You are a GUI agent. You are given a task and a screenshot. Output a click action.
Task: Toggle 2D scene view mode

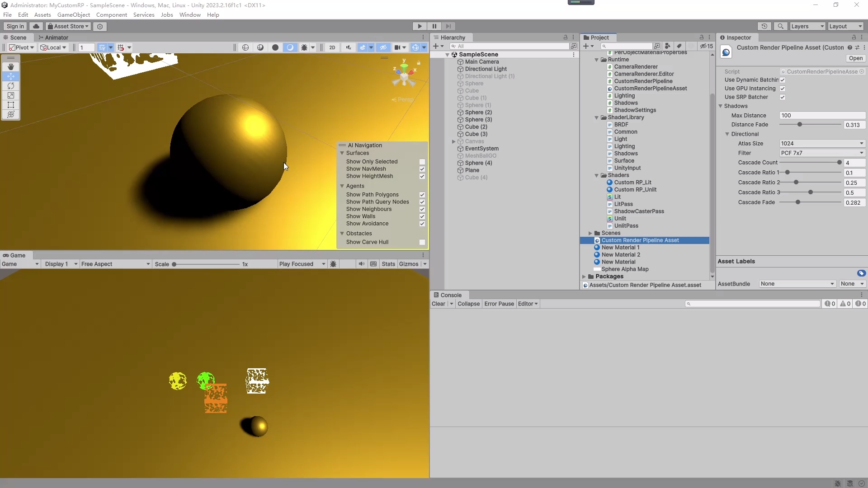point(332,47)
